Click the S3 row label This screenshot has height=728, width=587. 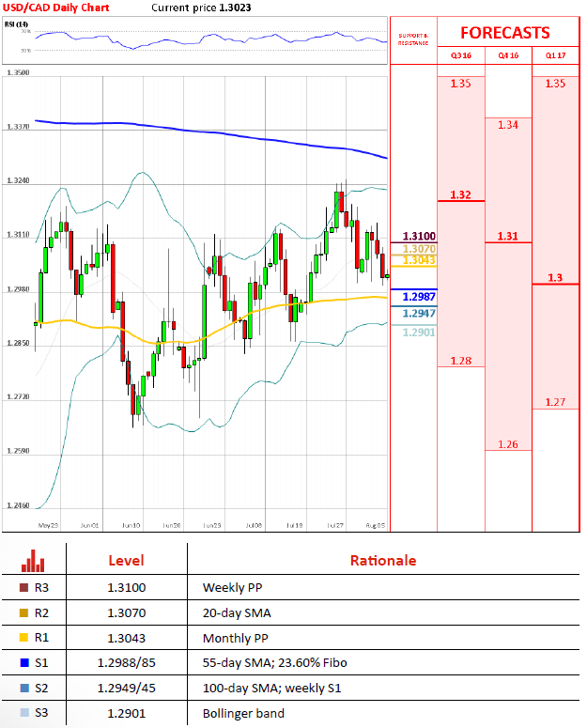coord(41,713)
